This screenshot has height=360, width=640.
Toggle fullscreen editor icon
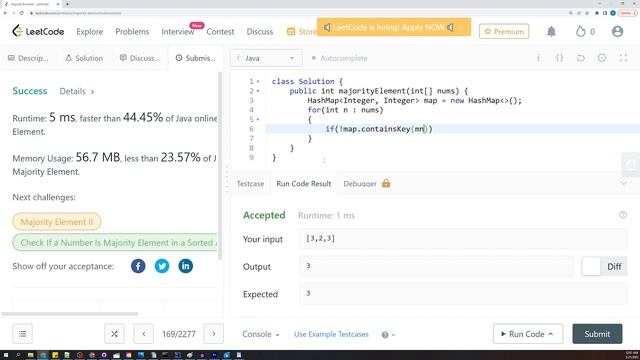(x=623, y=58)
